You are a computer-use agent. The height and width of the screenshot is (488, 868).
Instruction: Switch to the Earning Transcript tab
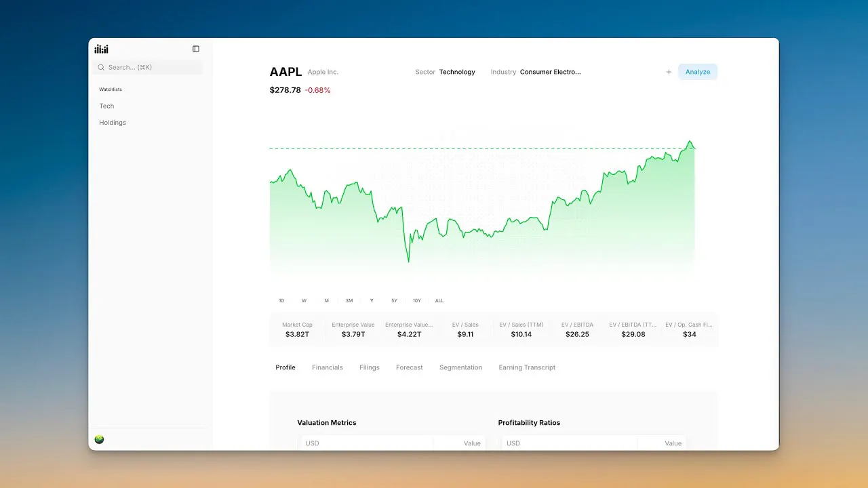(x=527, y=367)
